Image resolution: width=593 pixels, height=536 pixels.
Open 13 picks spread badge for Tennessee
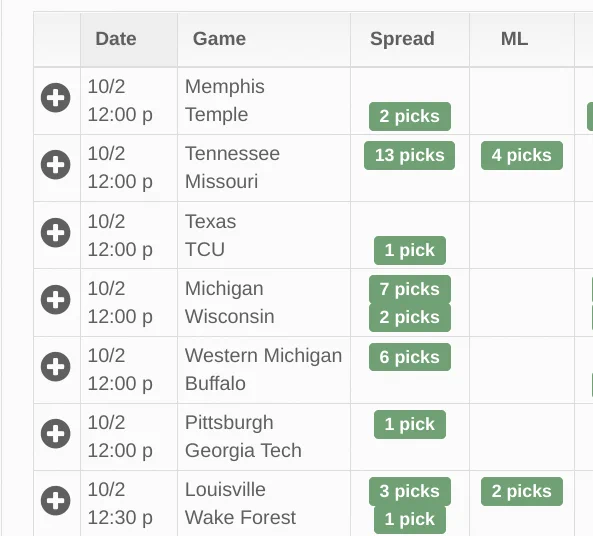click(410, 155)
